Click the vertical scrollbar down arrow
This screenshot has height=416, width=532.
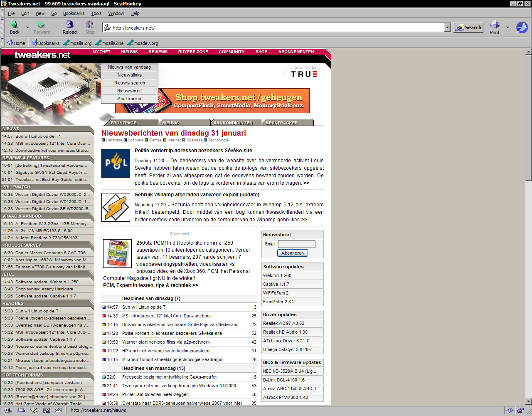coord(529,401)
